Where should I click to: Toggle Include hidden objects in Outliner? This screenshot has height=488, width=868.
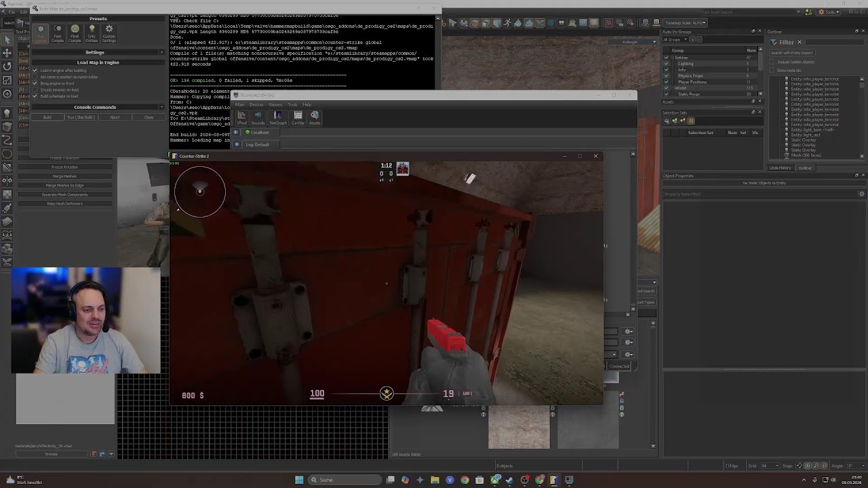tap(772, 62)
